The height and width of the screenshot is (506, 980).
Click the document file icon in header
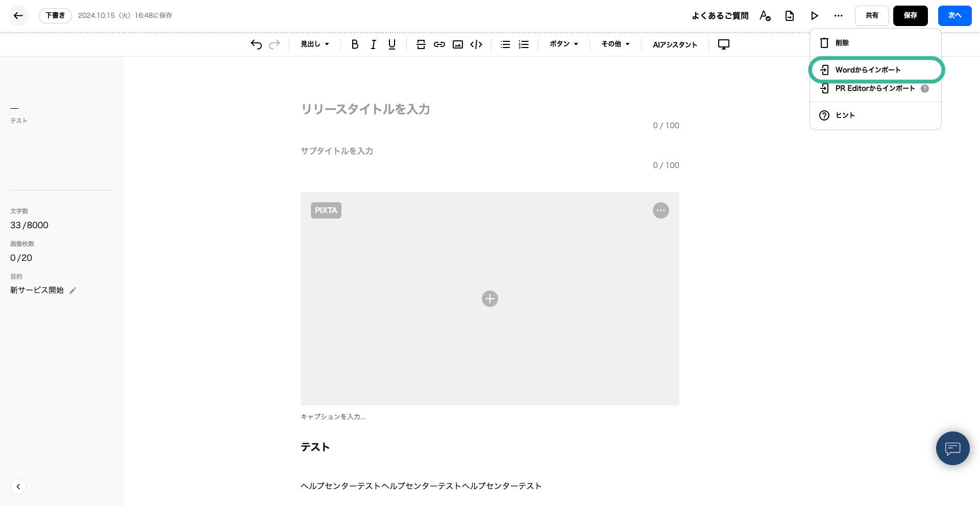790,16
